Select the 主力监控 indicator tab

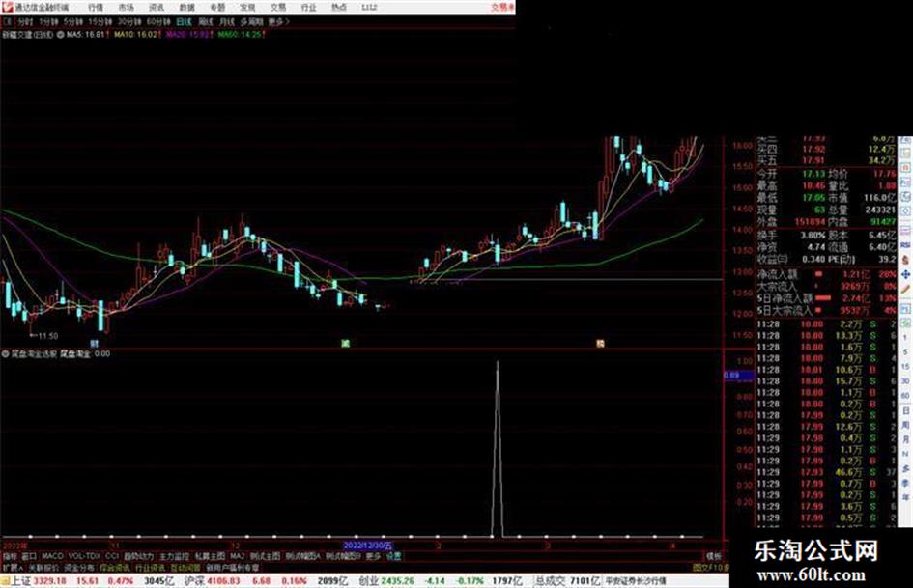pyautogui.click(x=174, y=556)
